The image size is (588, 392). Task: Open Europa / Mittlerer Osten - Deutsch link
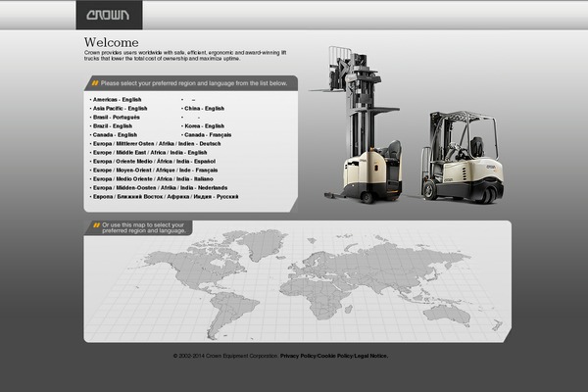(x=157, y=144)
